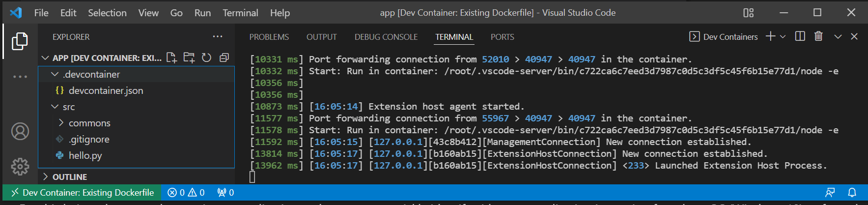Screen dimensions: 868x205
Task: Create a new folder in APP folder
Action: pyautogui.click(x=189, y=58)
